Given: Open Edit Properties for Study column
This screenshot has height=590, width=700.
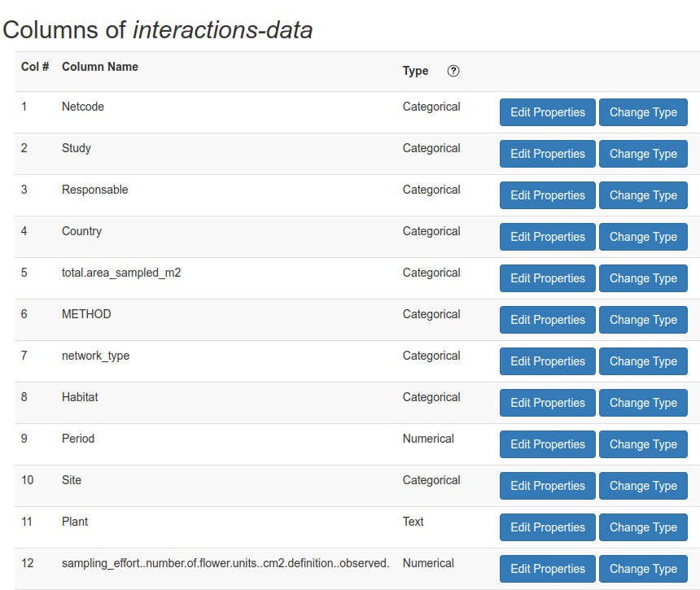Looking at the screenshot, I should (x=547, y=154).
